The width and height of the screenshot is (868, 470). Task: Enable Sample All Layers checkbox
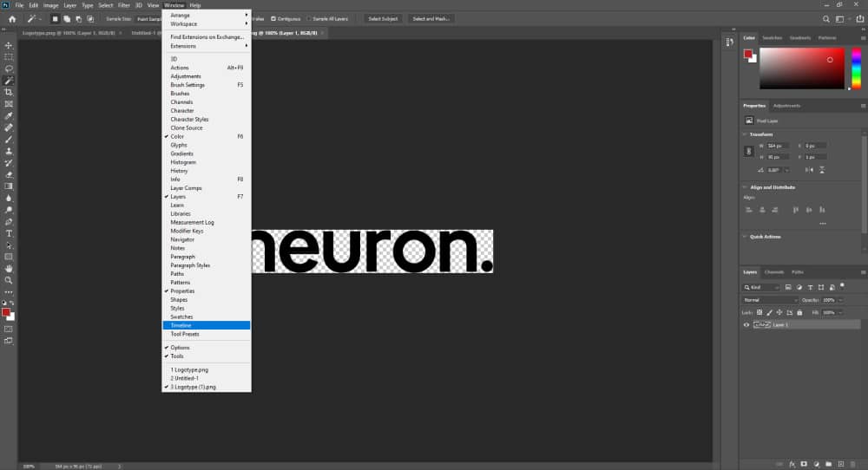click(x=309, y=18)
